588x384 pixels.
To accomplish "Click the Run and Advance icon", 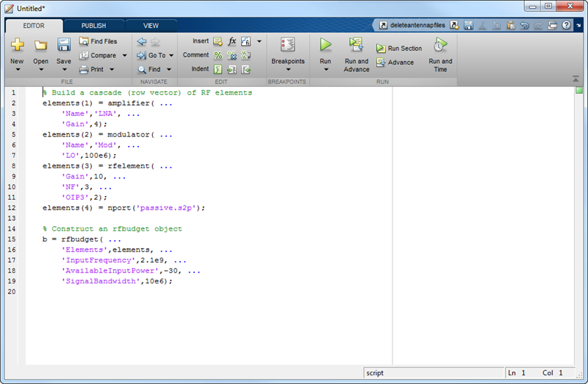I will (x=356, y=46).
